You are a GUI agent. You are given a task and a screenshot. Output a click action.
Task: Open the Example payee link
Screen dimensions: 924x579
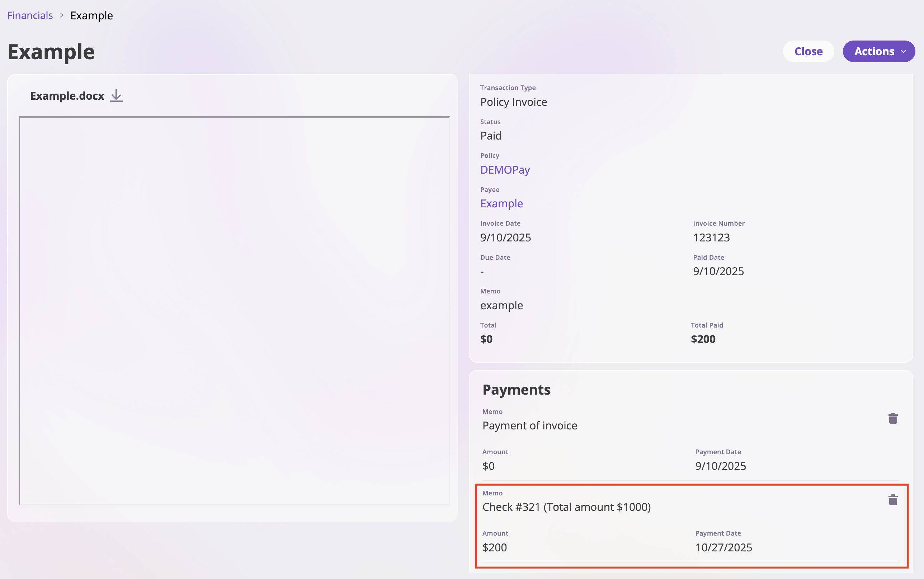click(x=501, y=203)
